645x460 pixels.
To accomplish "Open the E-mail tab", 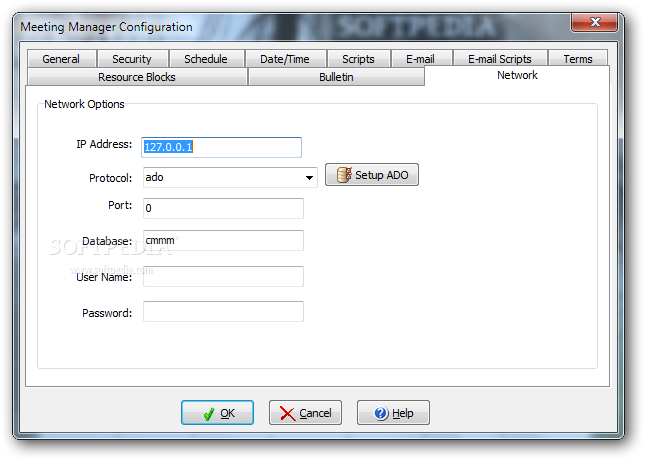I will (420, 59).
